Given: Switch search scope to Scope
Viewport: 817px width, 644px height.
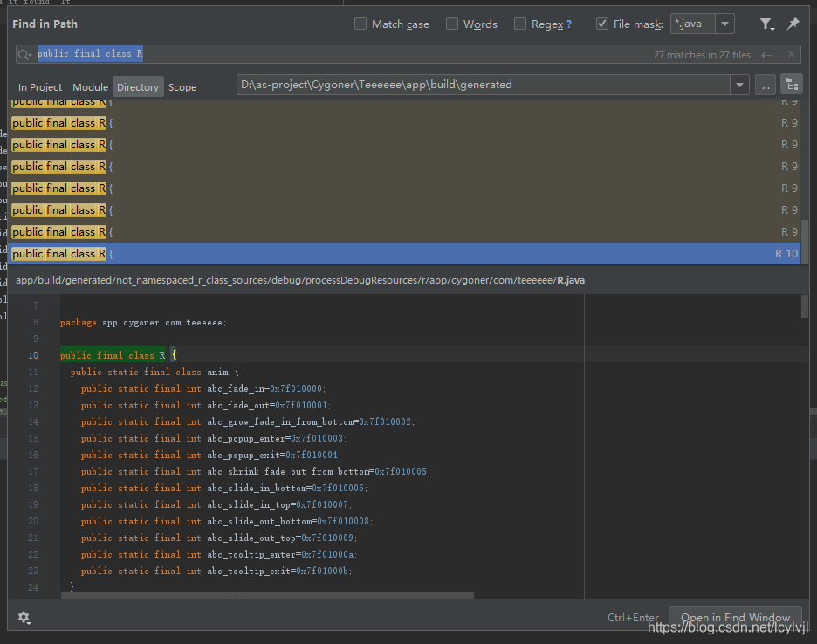Looking at the screenshot, I should coord(182,86).
